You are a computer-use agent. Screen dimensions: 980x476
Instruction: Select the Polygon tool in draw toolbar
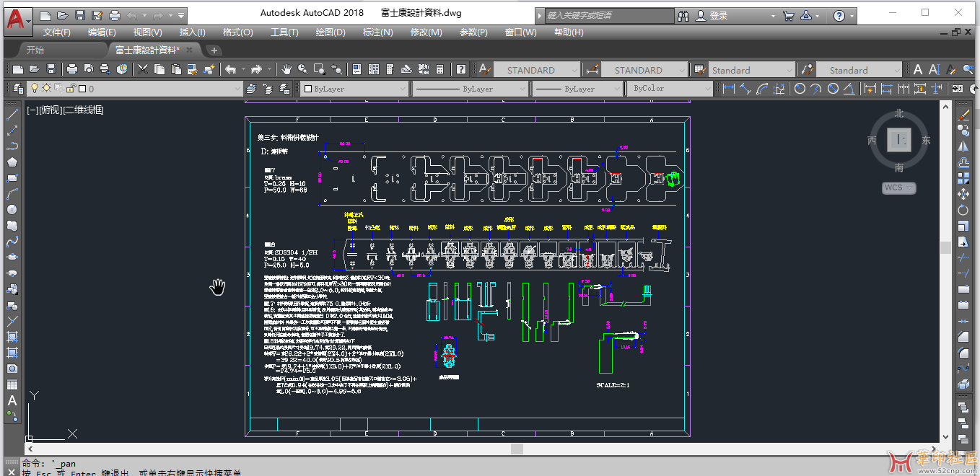[12, 162]
